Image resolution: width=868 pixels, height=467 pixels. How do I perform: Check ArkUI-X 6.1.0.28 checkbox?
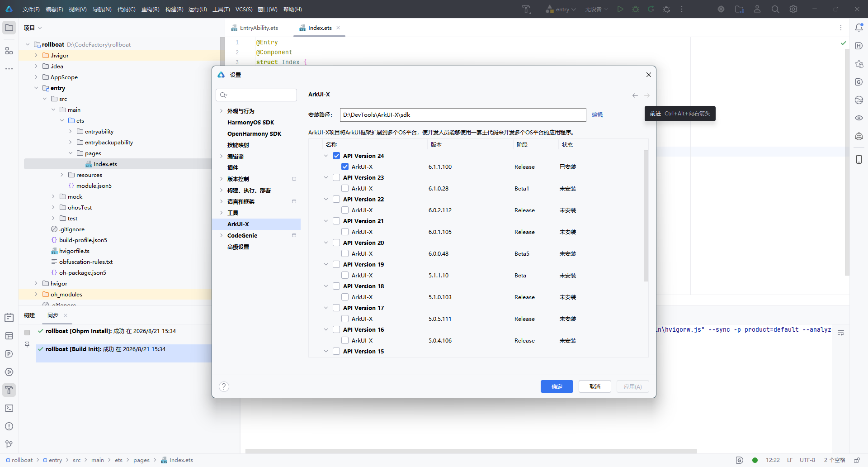(345, 188)
